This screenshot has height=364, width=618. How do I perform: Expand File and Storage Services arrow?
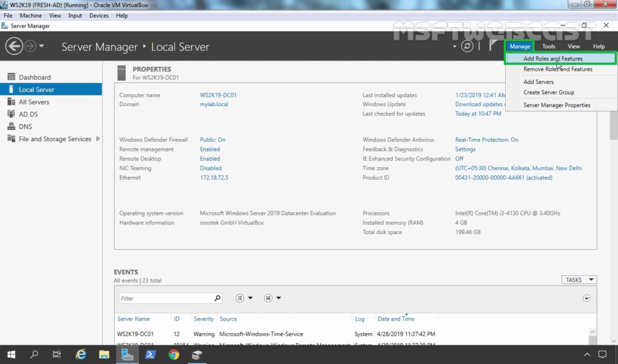pos(98,139)
